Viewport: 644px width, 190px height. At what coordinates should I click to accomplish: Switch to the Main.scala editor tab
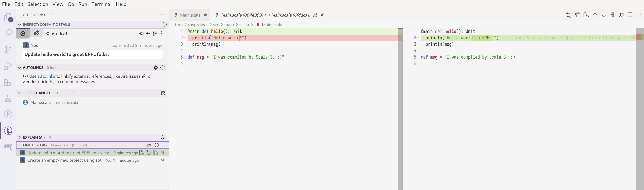pos(190,15)
